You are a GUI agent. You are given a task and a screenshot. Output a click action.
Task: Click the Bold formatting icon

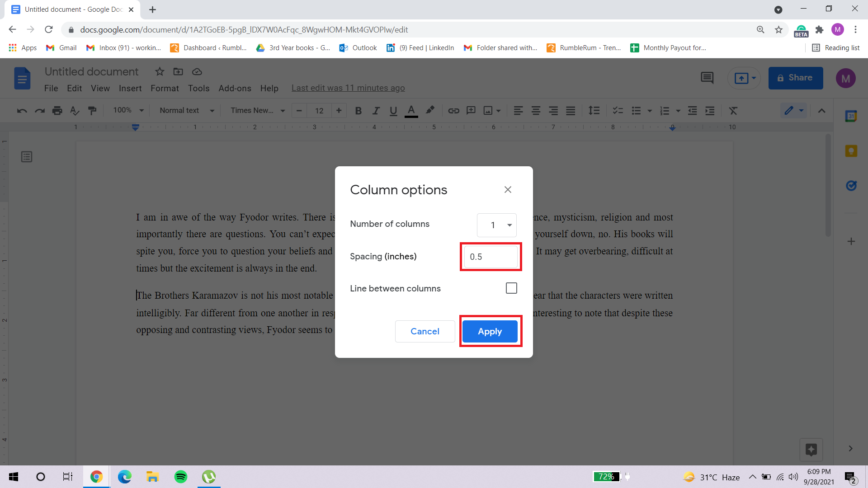[358, 111]
